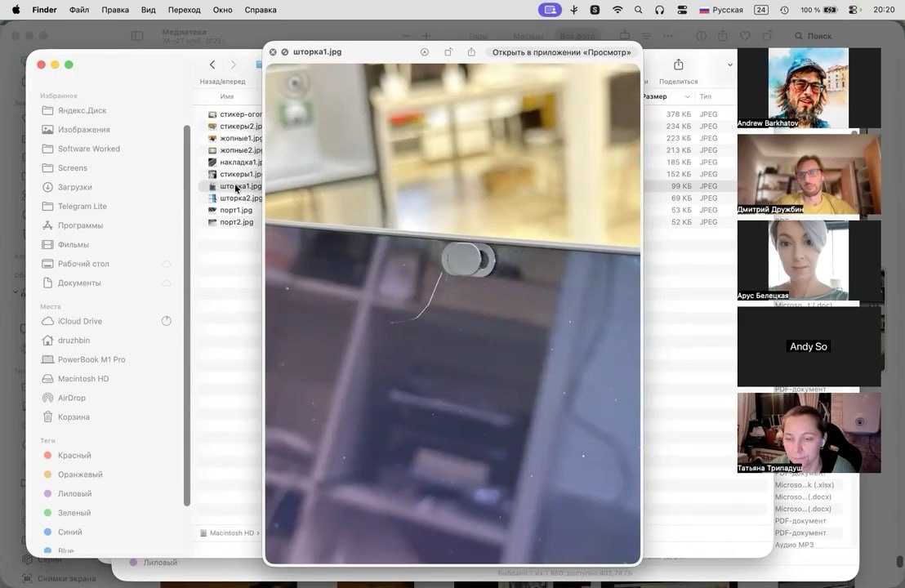Viewport: 905px width, 588px height.
Task: Click the 100 % battery indicator
Action: (818, 10)
